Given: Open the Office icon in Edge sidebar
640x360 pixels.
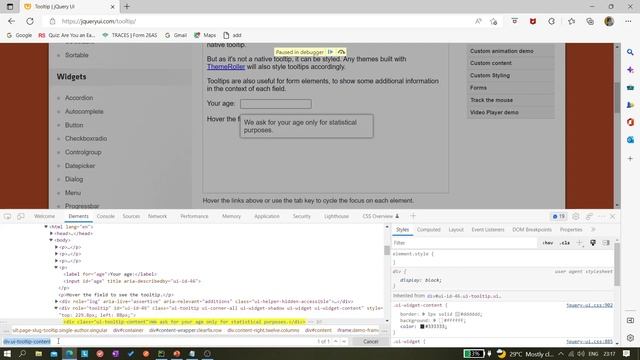Looking at the screenshot, I should (x=630, y=122).
